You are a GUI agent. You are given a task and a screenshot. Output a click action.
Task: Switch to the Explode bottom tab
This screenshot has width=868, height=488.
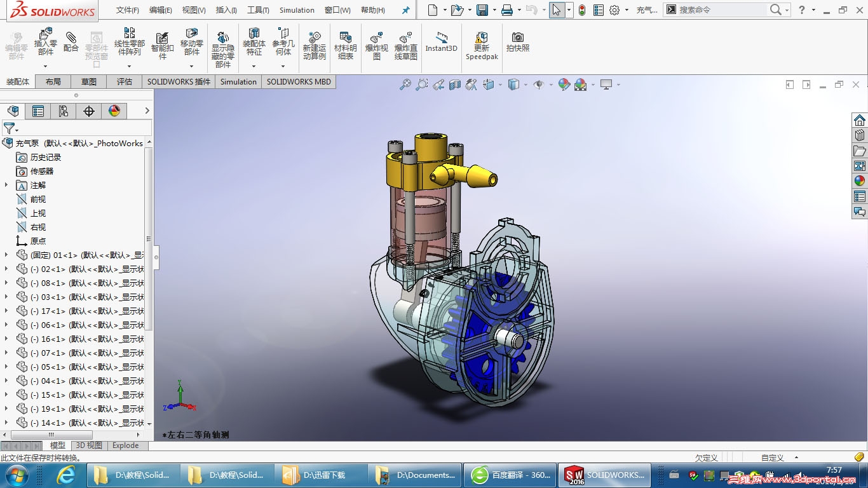[x=125, y=445]
